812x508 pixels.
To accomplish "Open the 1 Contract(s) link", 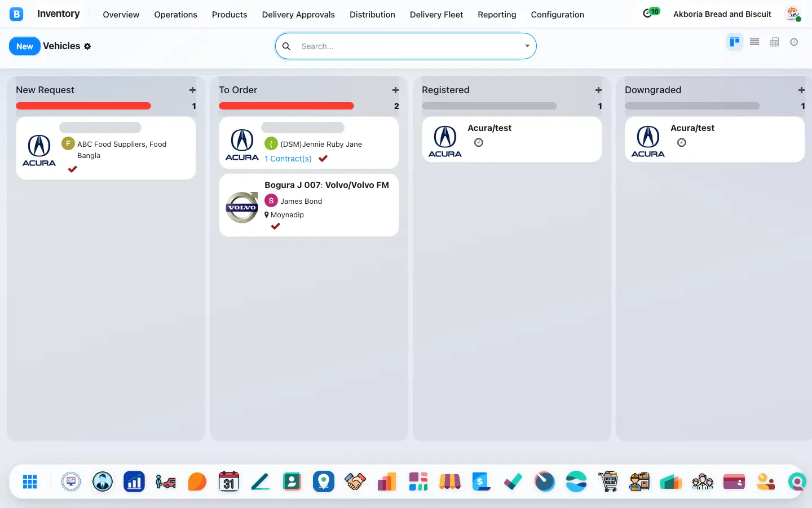I will point(288,159).
